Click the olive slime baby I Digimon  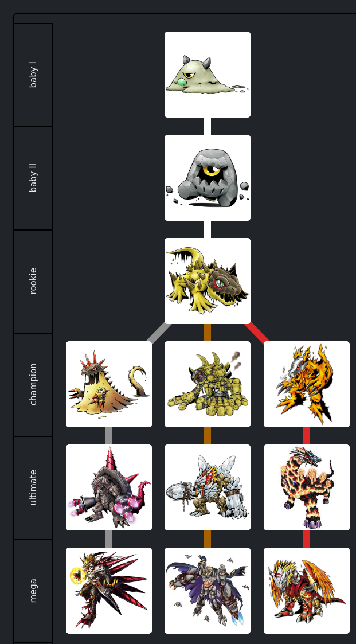click(208, 75)
